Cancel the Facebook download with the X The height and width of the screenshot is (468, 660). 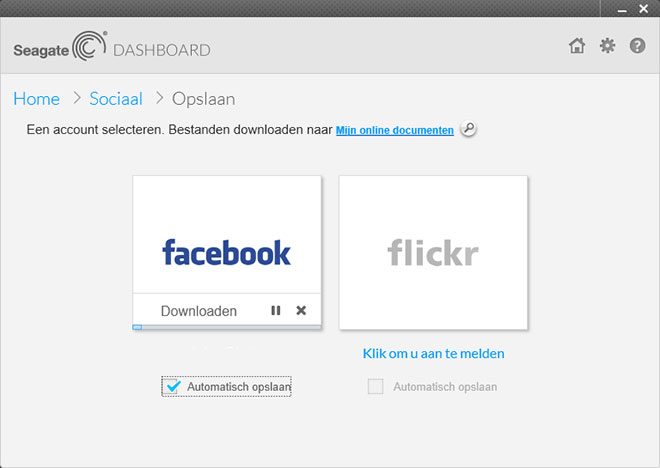301,311
